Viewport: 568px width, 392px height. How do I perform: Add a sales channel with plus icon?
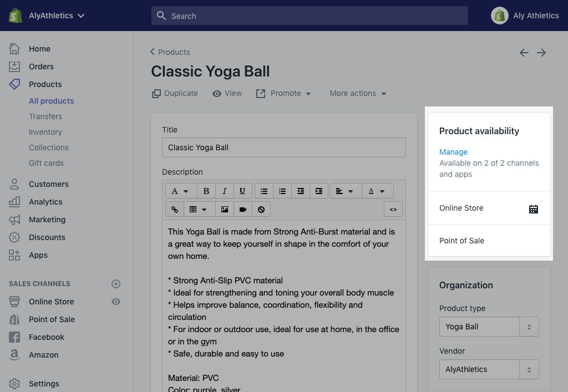point(116,284)
